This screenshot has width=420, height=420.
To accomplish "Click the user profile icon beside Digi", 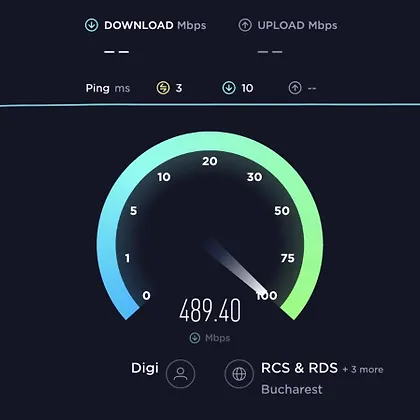I will (180, 374).
